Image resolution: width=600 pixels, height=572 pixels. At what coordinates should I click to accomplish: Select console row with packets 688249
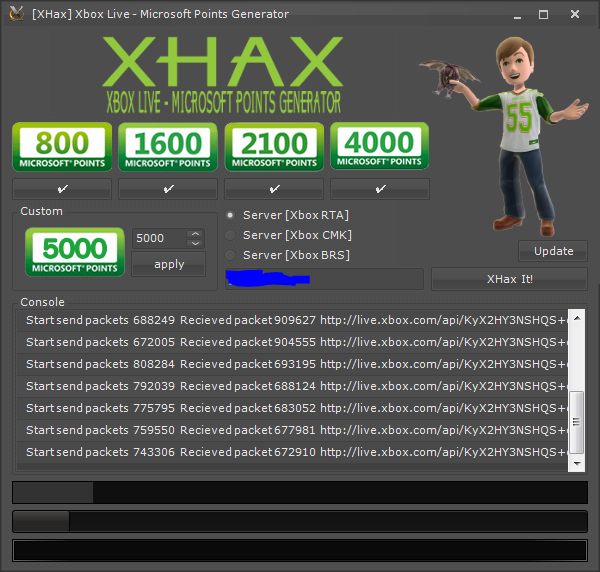tap(293, 320)
